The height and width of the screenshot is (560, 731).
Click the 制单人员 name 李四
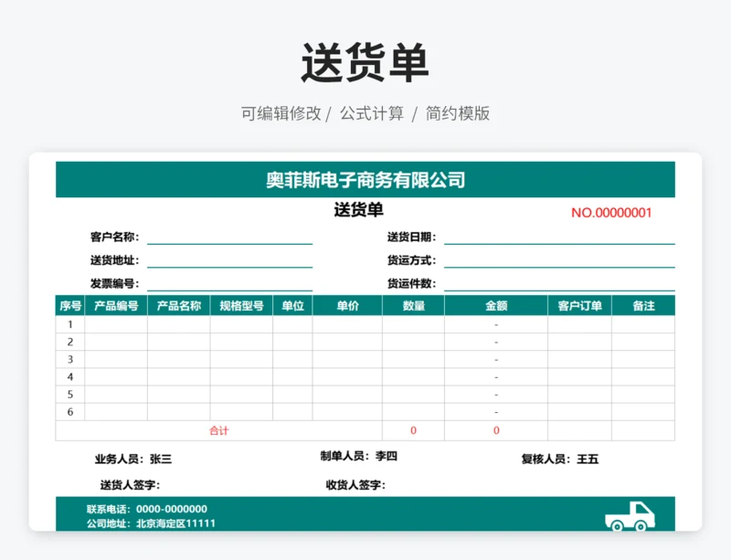pos(387,456)
